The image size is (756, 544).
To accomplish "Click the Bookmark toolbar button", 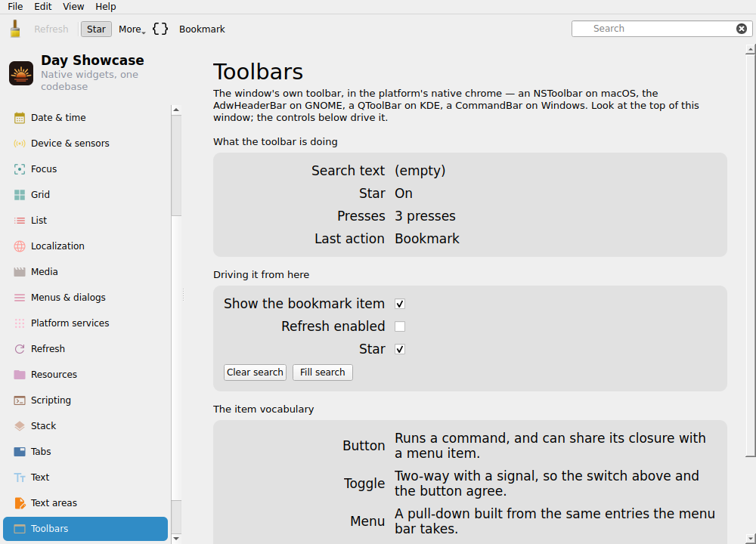I will point(202,29).
